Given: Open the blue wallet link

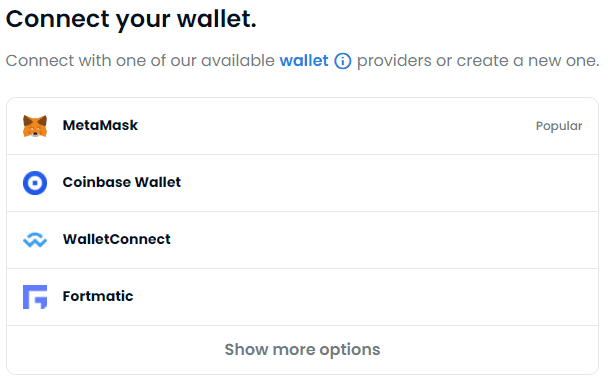Looking at the screenshot, I should coord(304,61).
